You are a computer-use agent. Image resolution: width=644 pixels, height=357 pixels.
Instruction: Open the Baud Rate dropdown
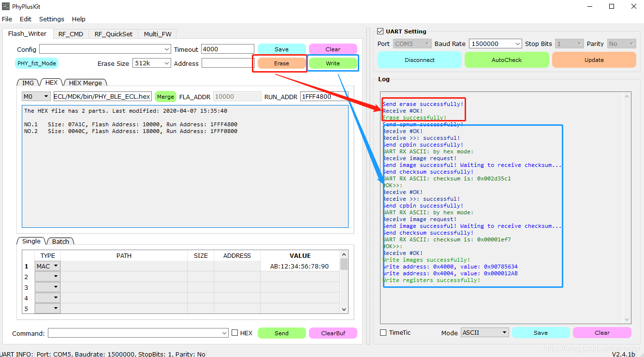pos(495,44)
